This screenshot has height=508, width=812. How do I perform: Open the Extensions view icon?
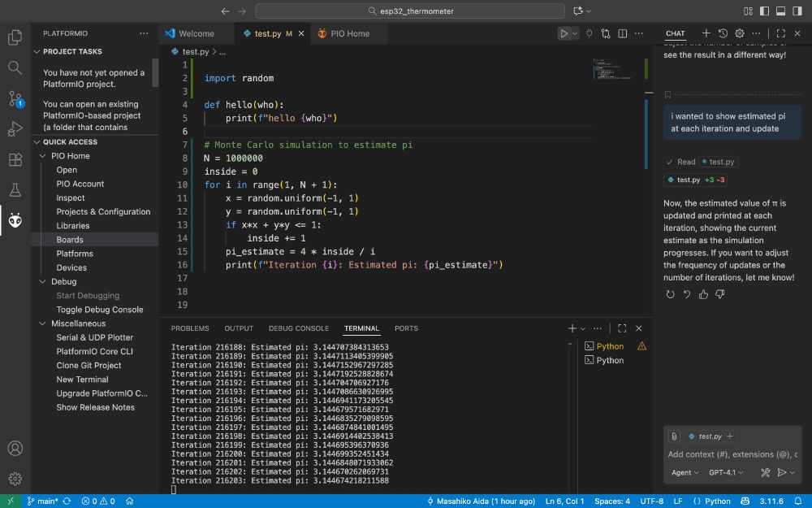pos(15,159)
